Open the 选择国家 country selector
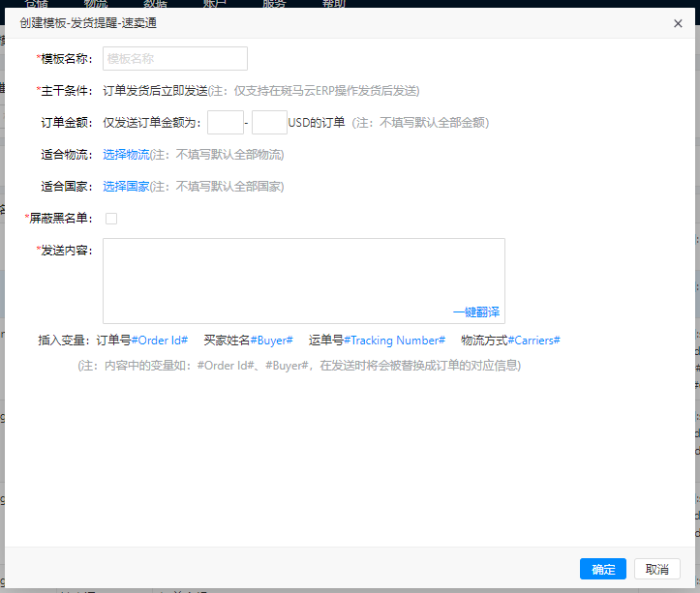 [x=126, y=187]
